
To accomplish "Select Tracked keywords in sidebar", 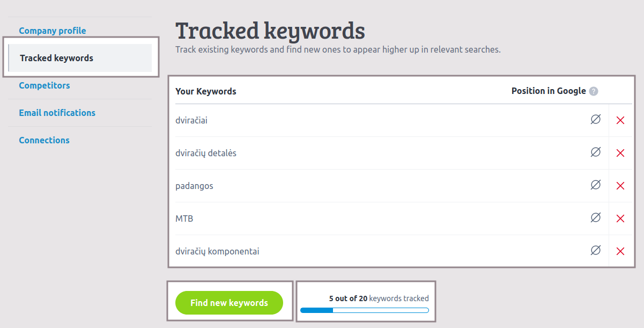I will 56,58.
